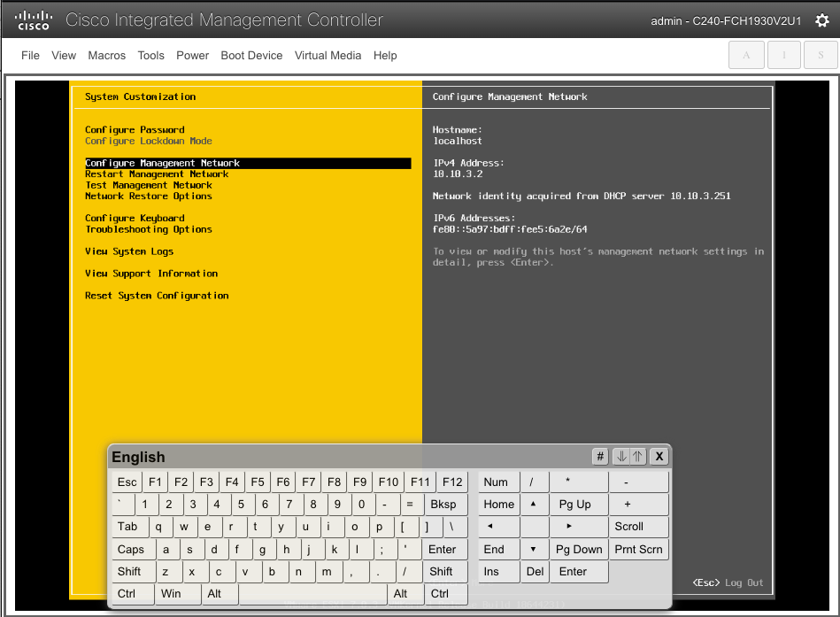Toggle the A indicator button
840x617 pixels.
(x=745, y=55)
